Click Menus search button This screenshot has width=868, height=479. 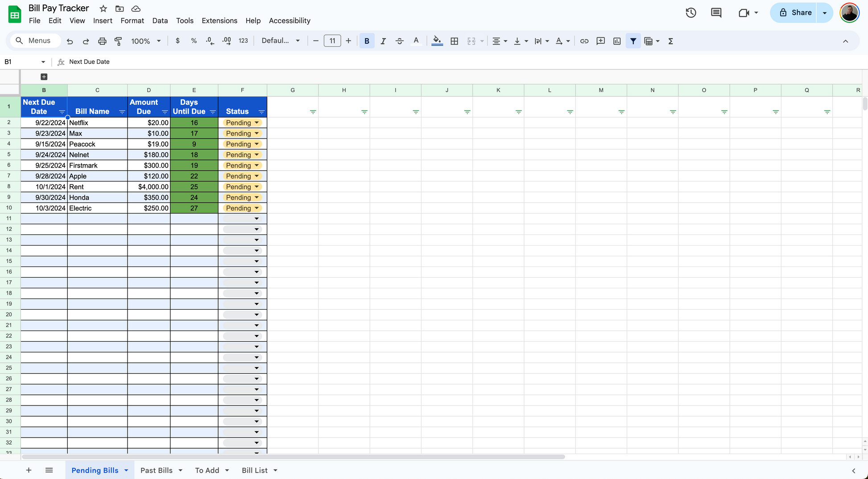[33, 41]
